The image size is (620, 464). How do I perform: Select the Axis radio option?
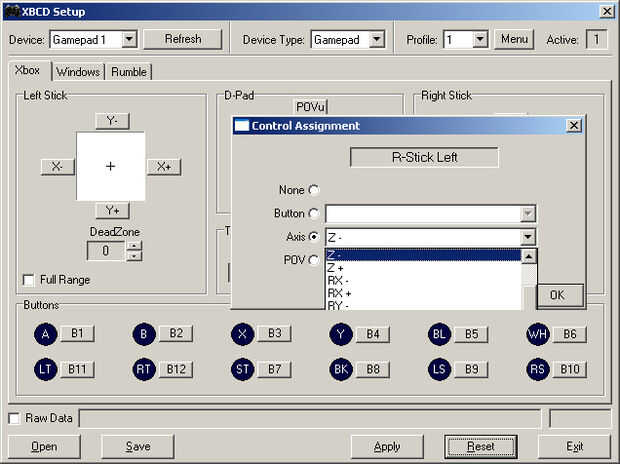314,237
